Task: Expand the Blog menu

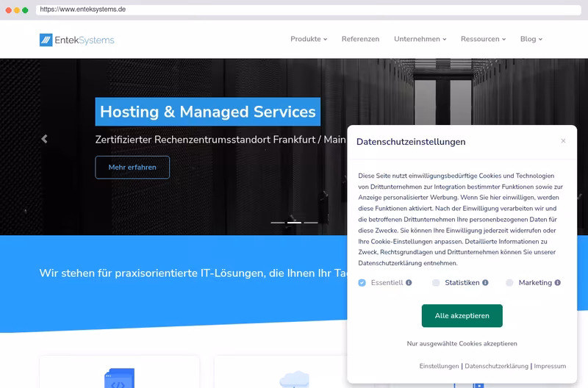Action: [x=531, y=39]
